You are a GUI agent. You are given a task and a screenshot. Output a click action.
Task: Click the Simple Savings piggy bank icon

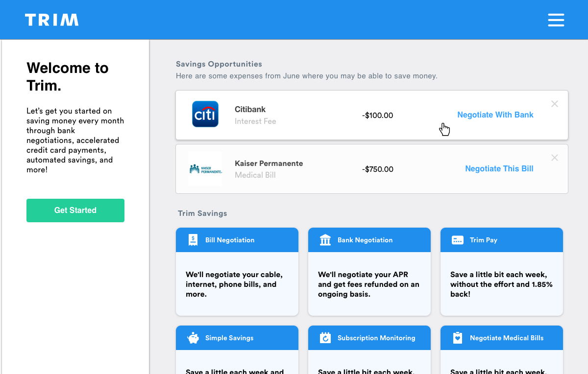point(193,338)
